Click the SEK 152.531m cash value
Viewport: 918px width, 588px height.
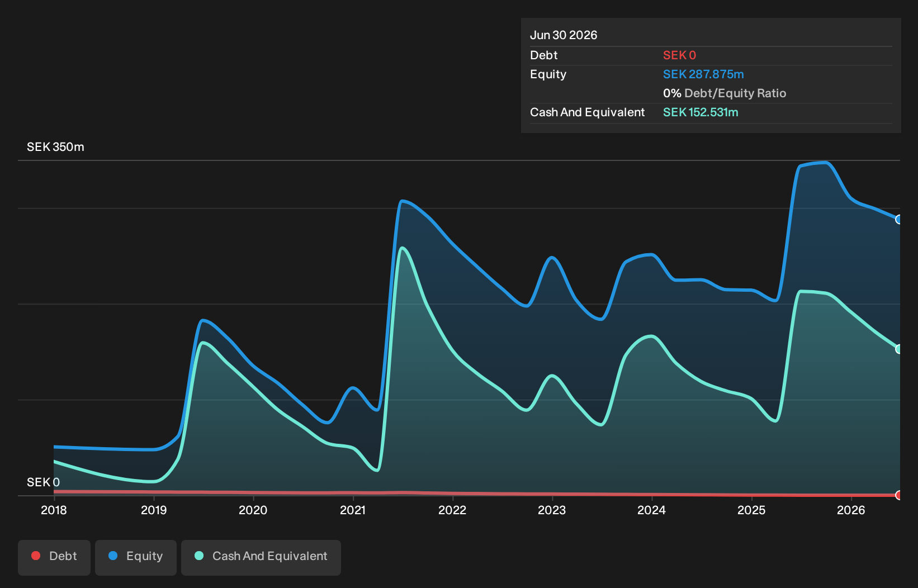[x=701, y=112]
